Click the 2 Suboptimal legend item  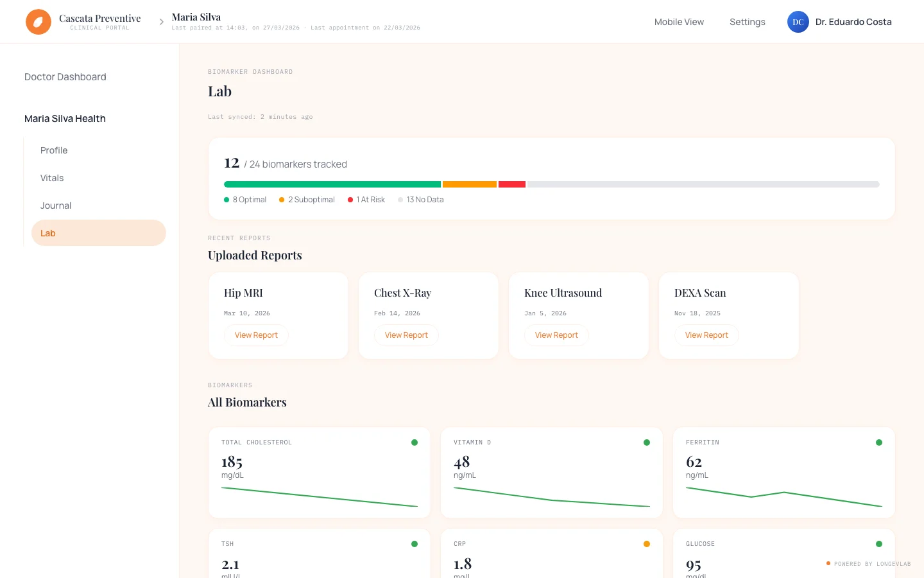point(307,200)
